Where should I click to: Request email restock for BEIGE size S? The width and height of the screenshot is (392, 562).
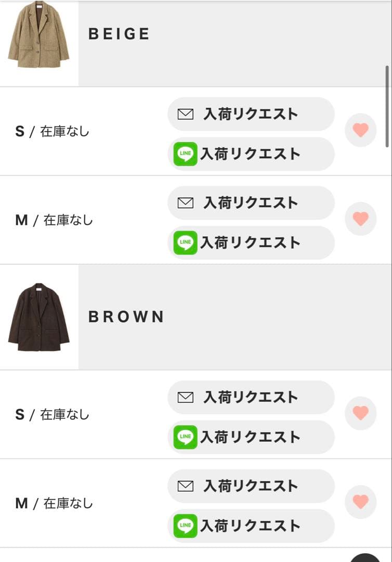coord(251,114)
